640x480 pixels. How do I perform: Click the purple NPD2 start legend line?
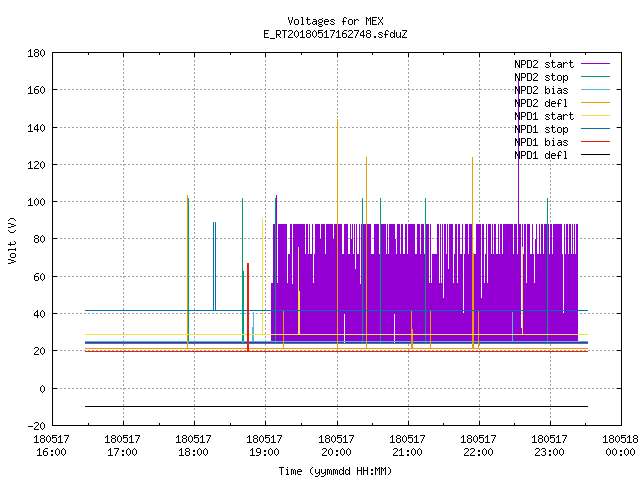[595, 64]
